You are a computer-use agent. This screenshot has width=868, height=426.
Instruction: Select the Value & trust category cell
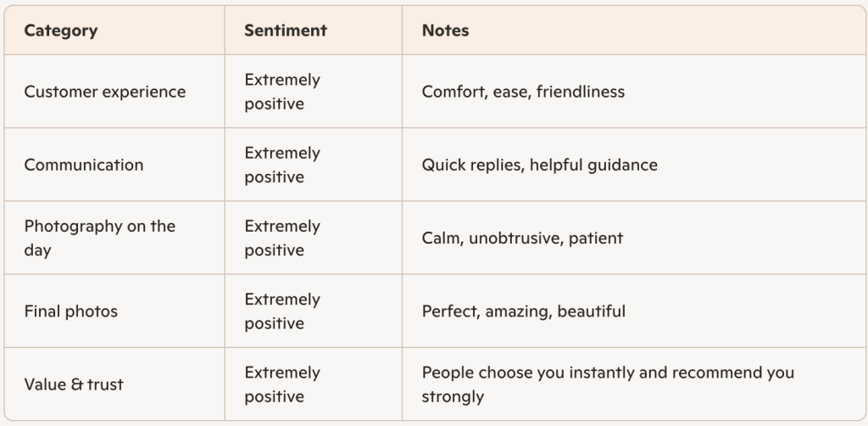tap(74, 384)
